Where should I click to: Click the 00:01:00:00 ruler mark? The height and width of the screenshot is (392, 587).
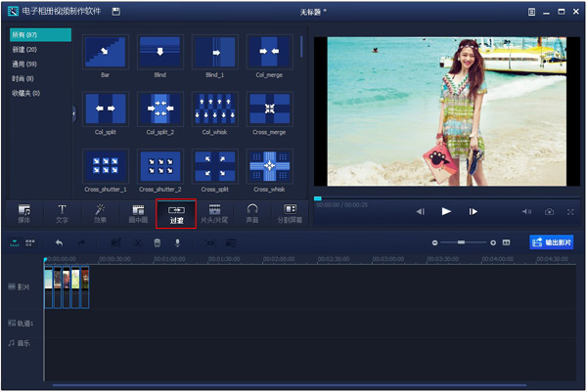point(169,259)
